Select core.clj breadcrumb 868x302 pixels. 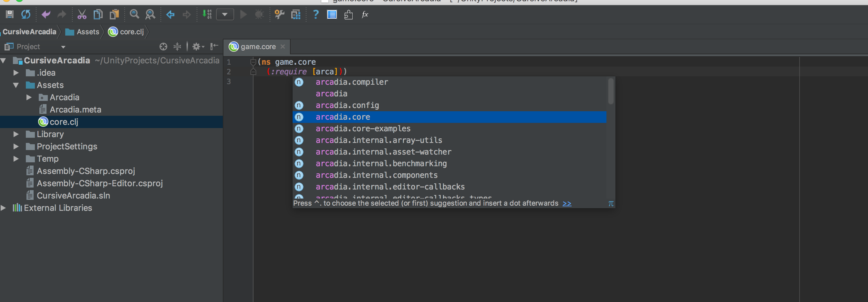pyautogui.click(x=126, y=32)
